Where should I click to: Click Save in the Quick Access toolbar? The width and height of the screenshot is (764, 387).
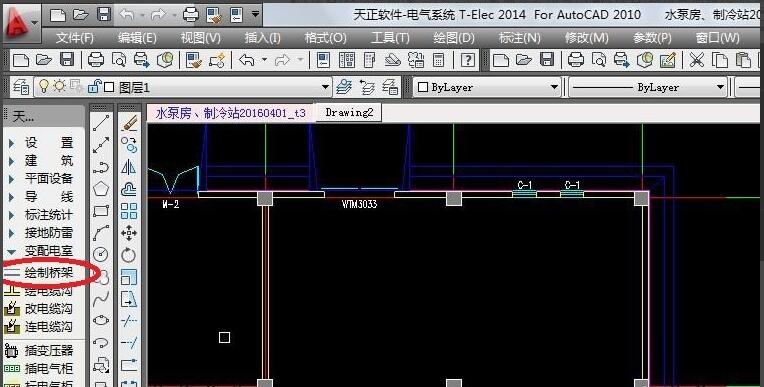[x=104, y=14]
